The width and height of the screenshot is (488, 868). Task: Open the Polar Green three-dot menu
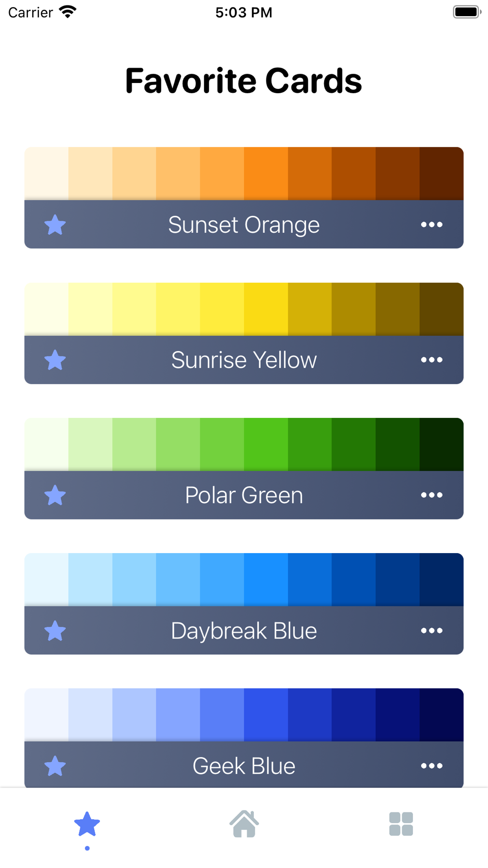(x=432, y=495)
